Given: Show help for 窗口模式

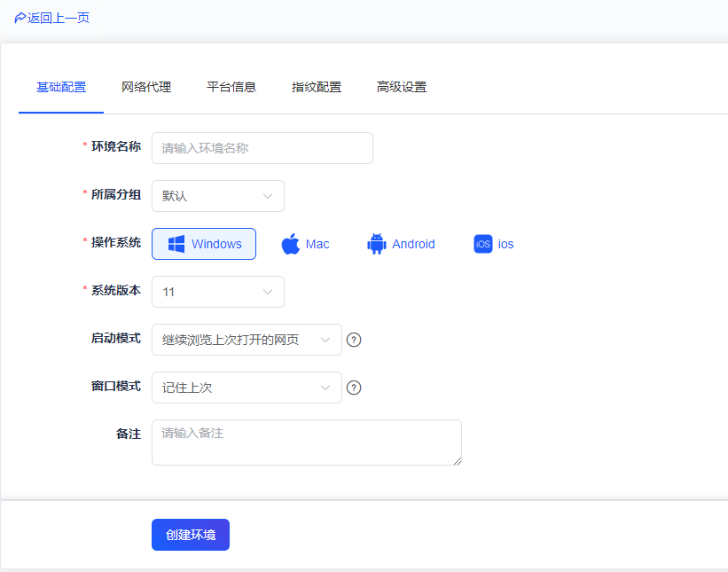Looking at the screenshot, I should [x=354, y=388].
